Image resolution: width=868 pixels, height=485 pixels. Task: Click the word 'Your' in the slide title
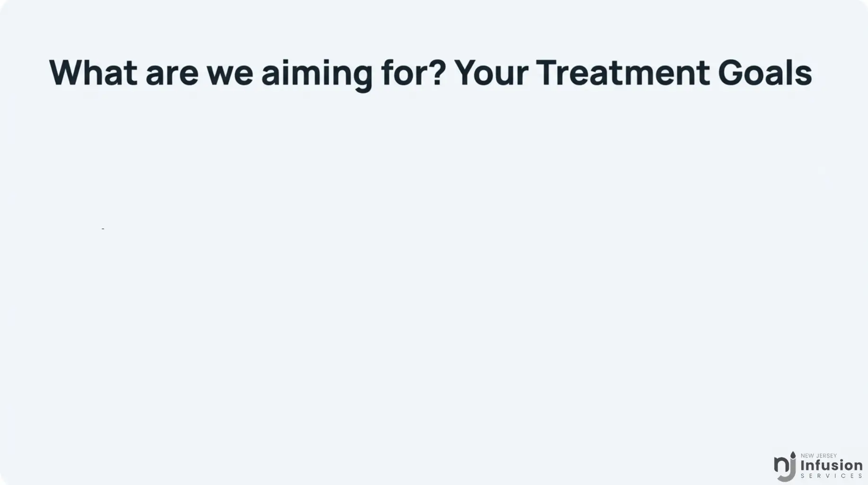pyautogui.click(x=491, y=72)
